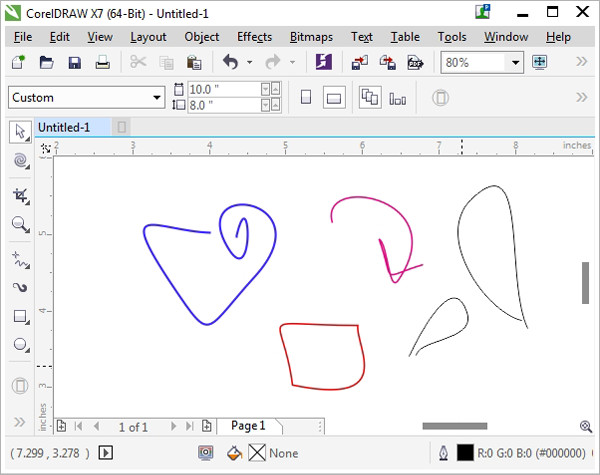Click the vertical scrollbar thumb

(x=585, y=283)
